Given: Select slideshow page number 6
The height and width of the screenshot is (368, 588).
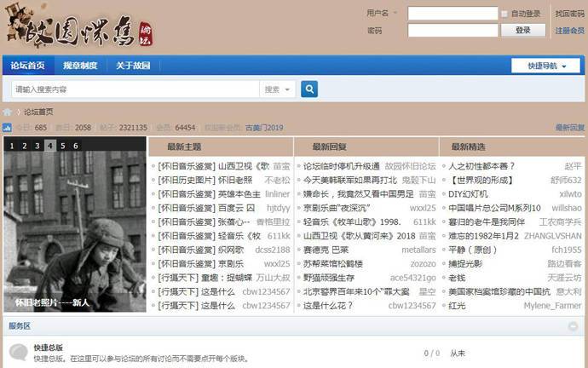Looking at the screenshot, I should coord(76,146).
